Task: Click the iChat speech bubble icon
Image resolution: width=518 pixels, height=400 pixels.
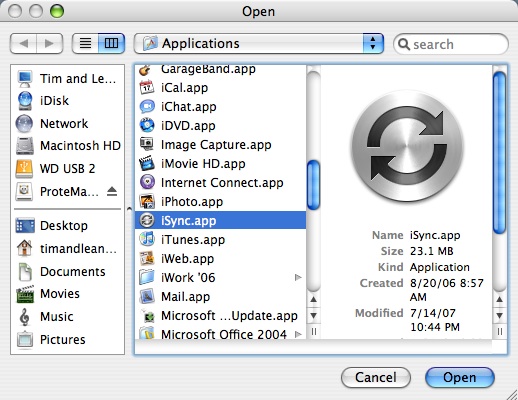Action: pos(146,107)
